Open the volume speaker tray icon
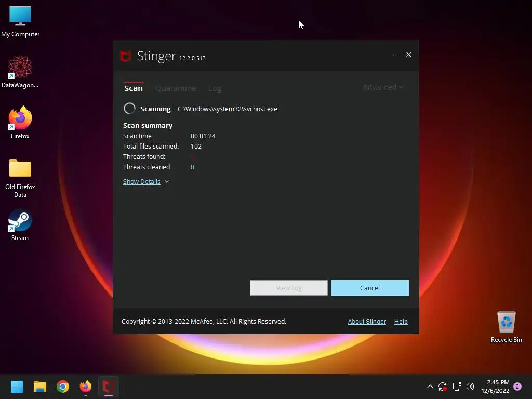The image size is (532, 399). pos(470,387)
